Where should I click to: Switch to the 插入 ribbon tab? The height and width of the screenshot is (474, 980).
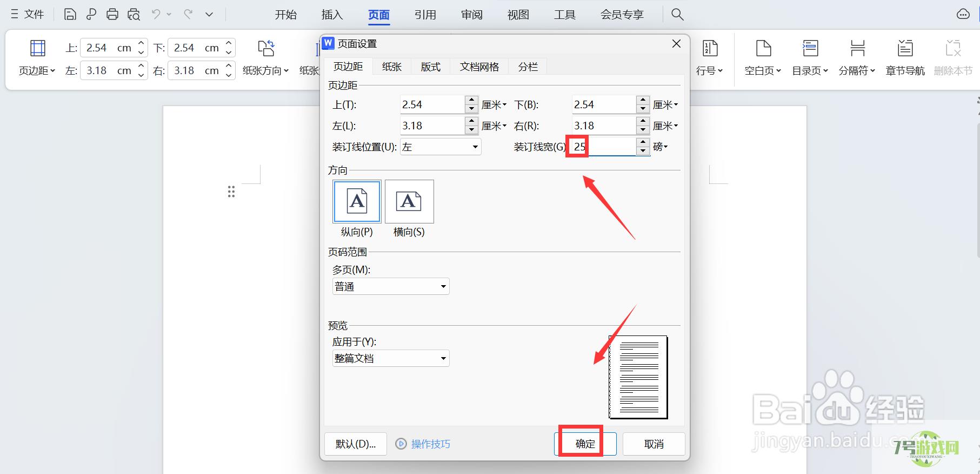(332, 15)
